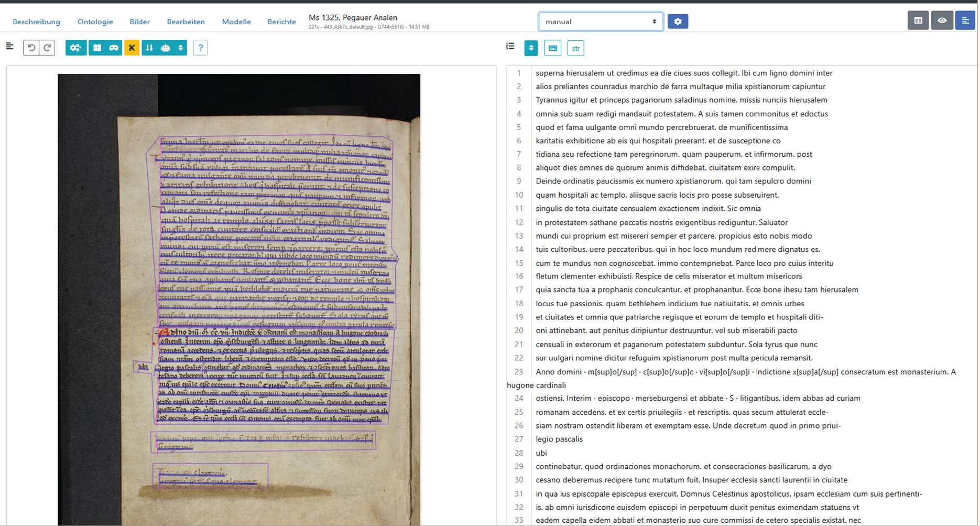Select line 31 'in qua ius episcopale'
This screenshot has height=526, width=980.
[729, 493]
